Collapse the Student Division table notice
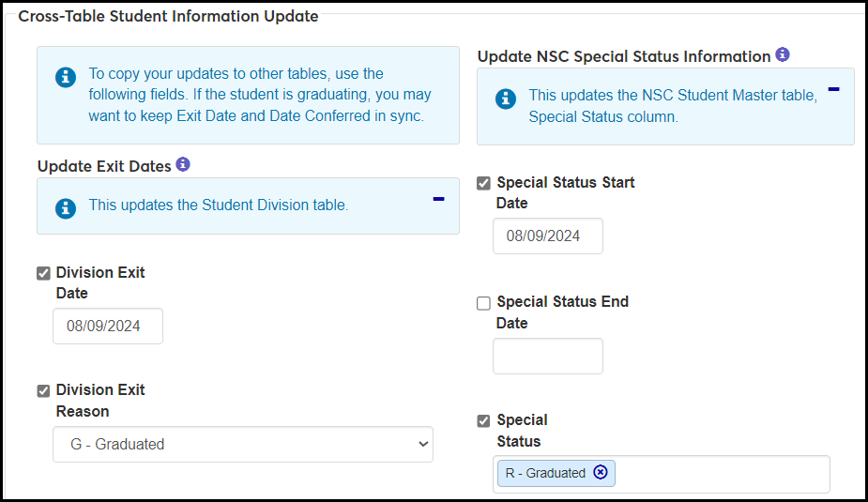 438,199
